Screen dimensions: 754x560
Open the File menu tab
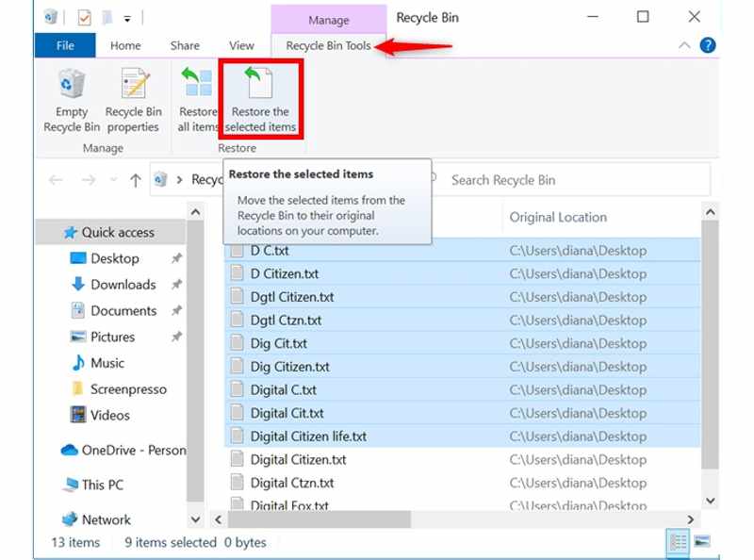point(65,45)
